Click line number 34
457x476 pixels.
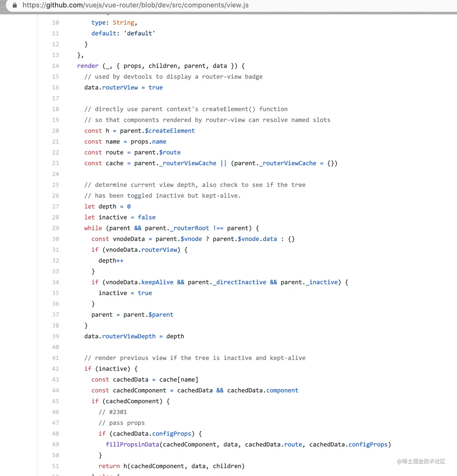pyautogui.click(x=55, y=282)
